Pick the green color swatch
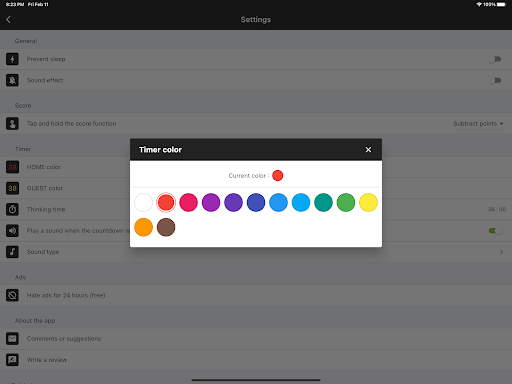The height and width of the screenshot is (384, 512). tap(346, 202)
